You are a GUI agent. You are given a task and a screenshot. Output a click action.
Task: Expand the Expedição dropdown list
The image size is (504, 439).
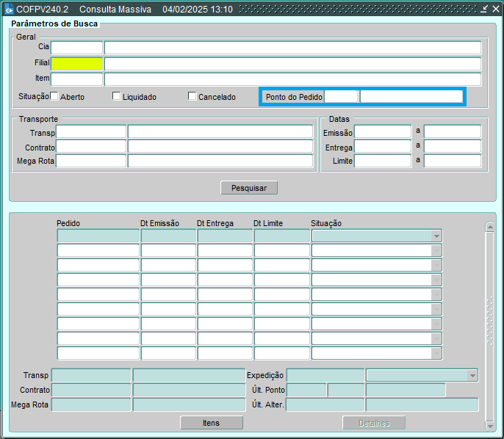click(472, 375)
